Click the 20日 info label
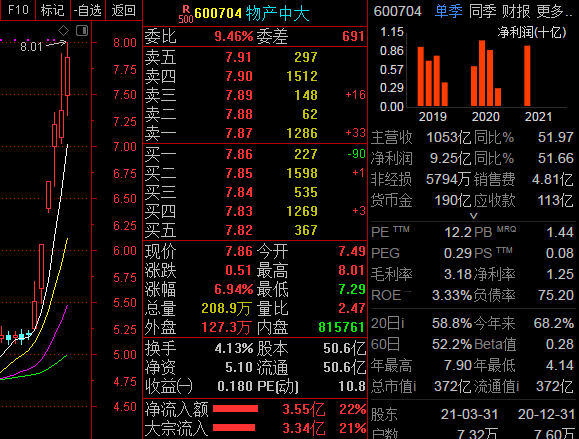This screenshot has width=579, height=439. coord(387,323)
